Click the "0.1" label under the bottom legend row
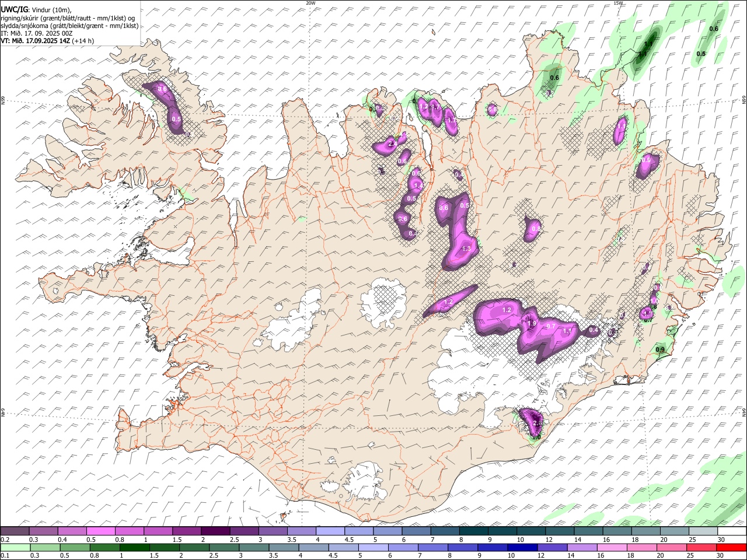This screenshot has height=560, width=747. pos(5,555)
